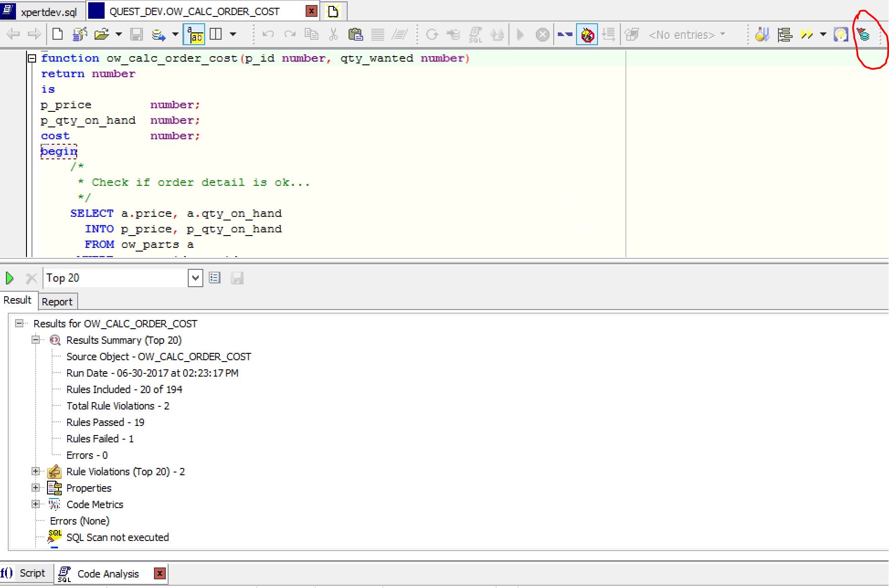The width and height of the screenshot is (889, 588).
Task: Click the slanted lines icon in the toolbar
Action: point(400,34)
